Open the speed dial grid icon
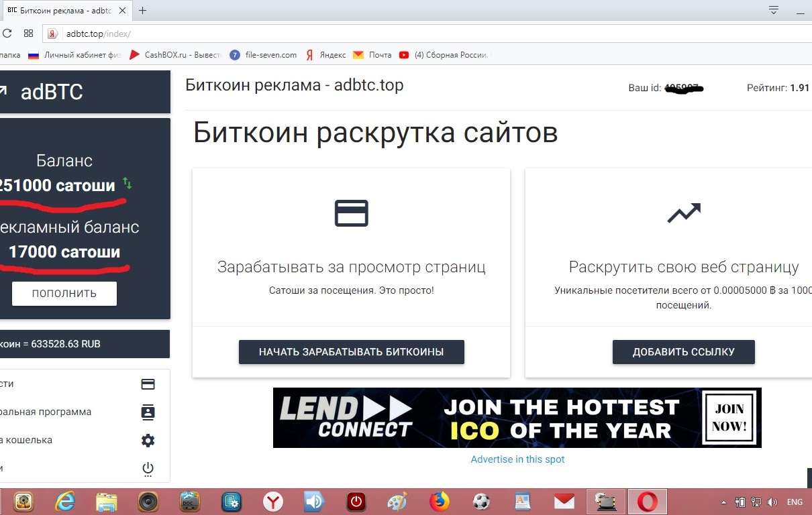The width and height of the screenshot is (812, 515). pos(28,33)
